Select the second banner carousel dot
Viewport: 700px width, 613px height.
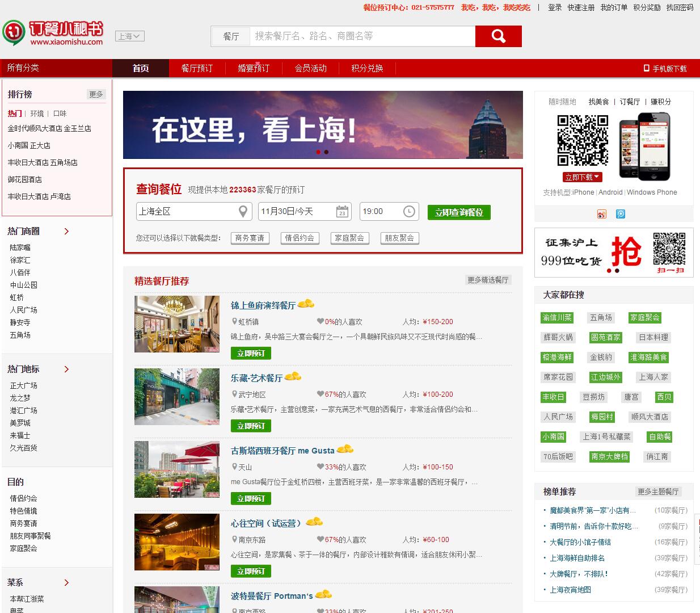pyautogui.click(x=326, y=152)
